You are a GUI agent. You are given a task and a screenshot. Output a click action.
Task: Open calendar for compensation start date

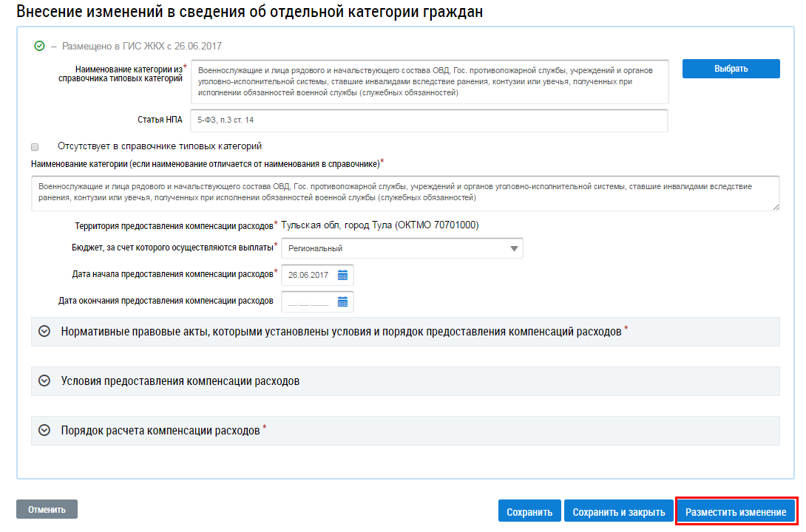pyautogui.click(x=342, y=275)
